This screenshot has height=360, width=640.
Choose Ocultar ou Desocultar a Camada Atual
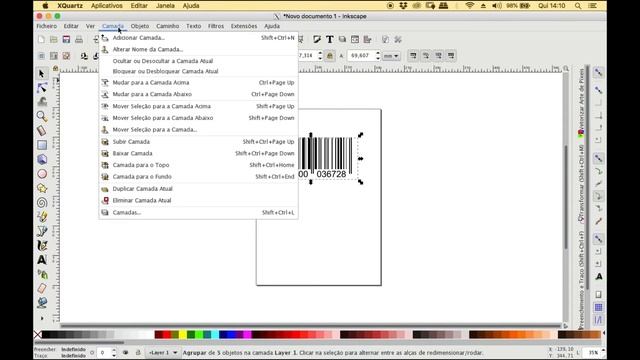coord(198,61)
